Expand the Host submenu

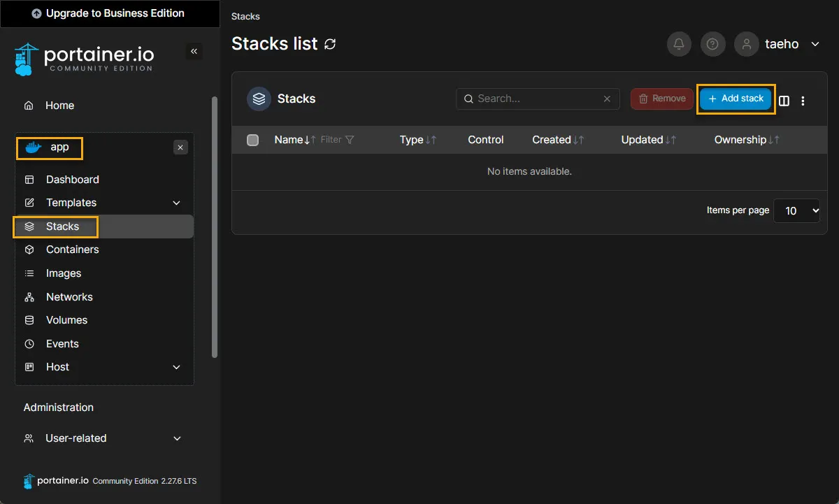click(x=176, y=367)
